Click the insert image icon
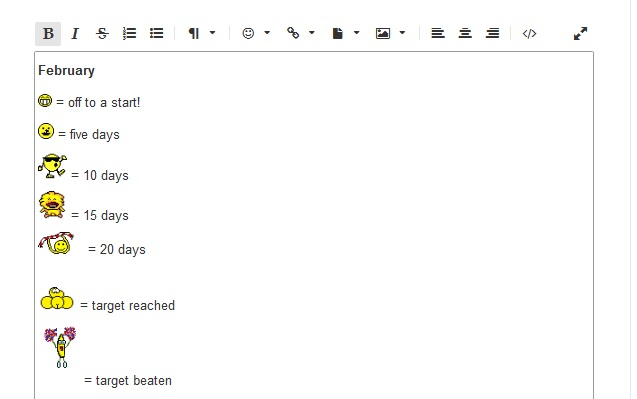The width and height of the screenshot is (637, 399). 383,33
